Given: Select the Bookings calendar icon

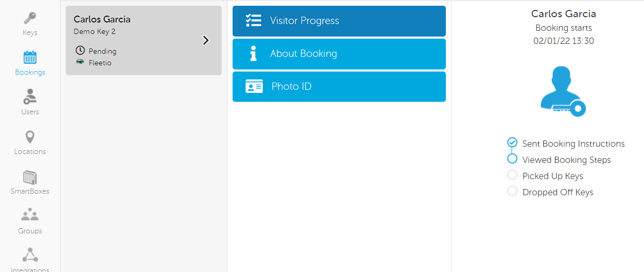Looking at the screenshot, I should (30, 57).
